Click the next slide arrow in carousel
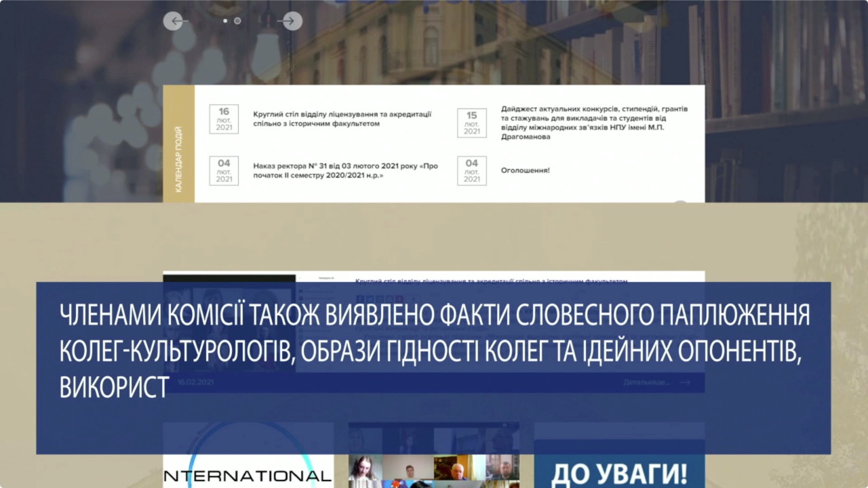The height and width of the screenshot is (488, 868). (x=290, y=21)
